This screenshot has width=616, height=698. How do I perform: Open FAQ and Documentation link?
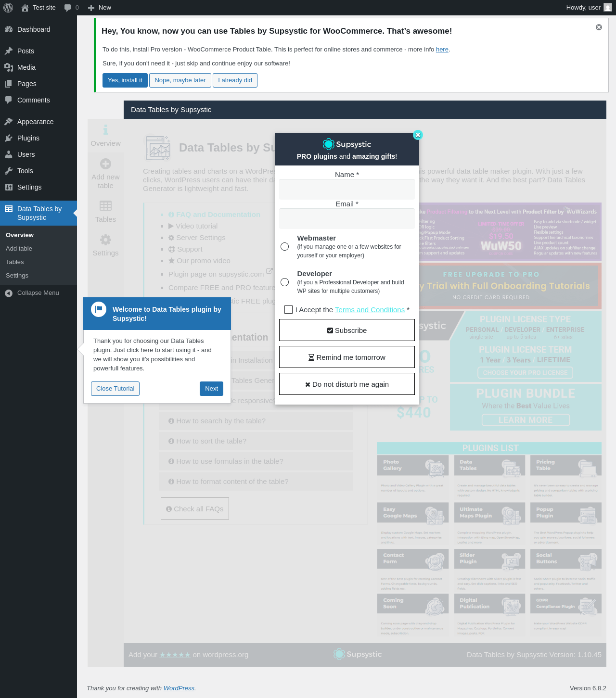click(x=214, y=215)
